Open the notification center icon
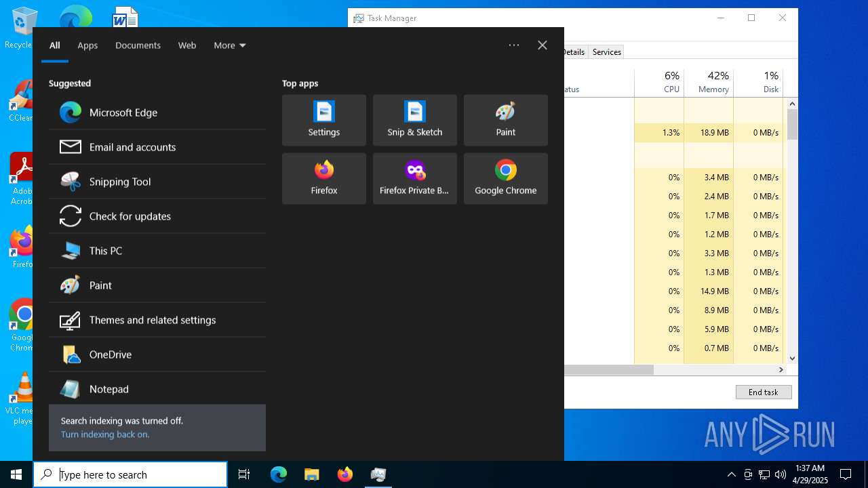 846,474
